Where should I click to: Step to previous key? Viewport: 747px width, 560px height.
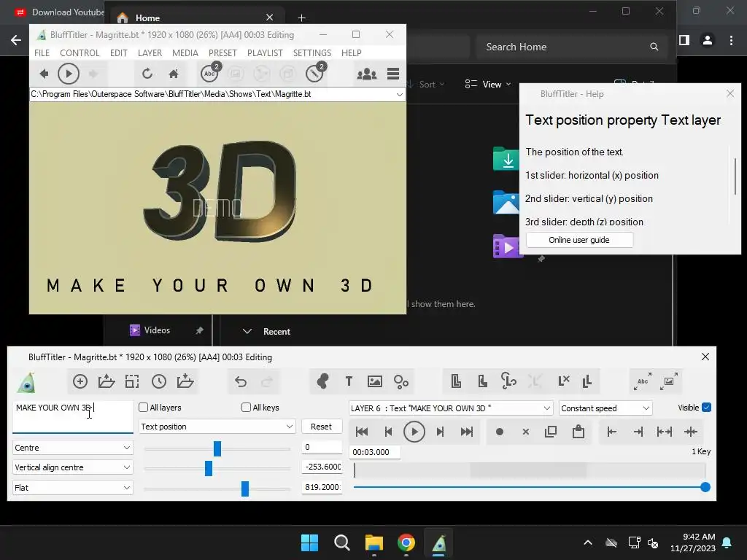click(x=388, y=432)
